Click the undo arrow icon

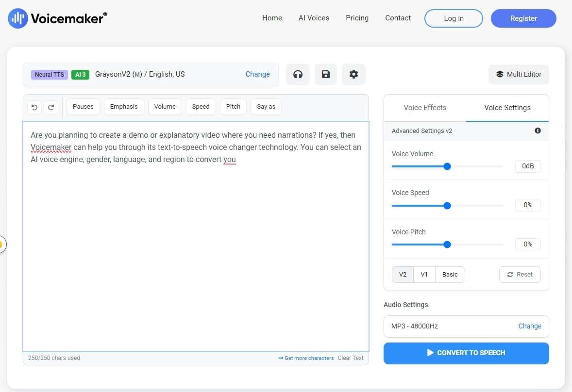pyautogui.click(x=34, y=107)
